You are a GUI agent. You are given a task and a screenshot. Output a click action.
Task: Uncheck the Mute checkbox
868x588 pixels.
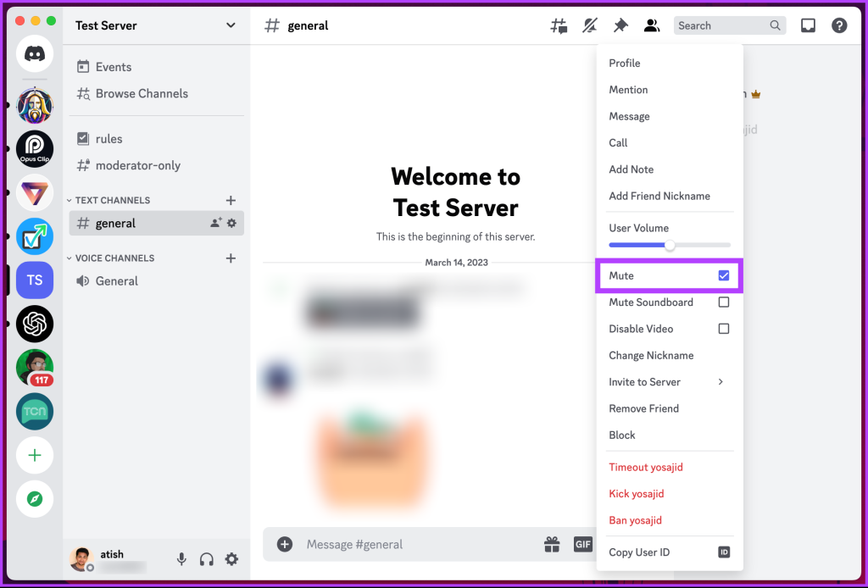[x=723, y=275]
